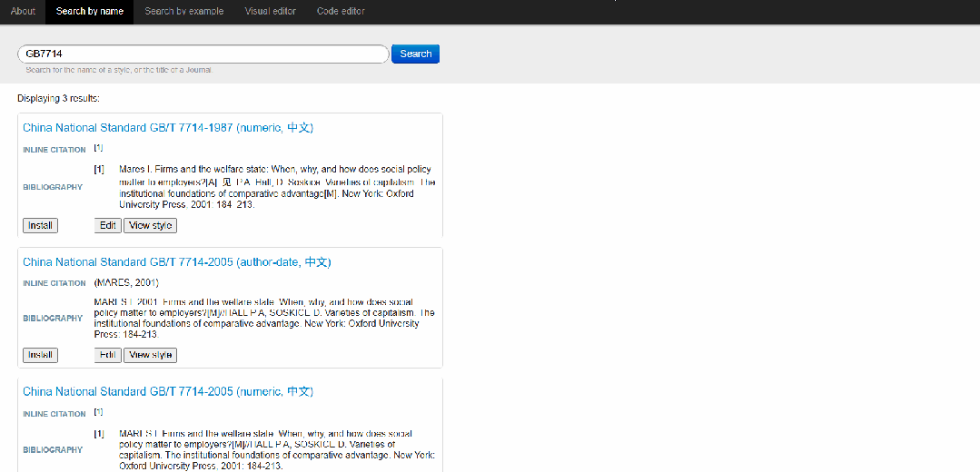Edit the GB/T 7714-1987 numeric style
The height and width of the screenshot is (472, 980).
click(107, 225)
